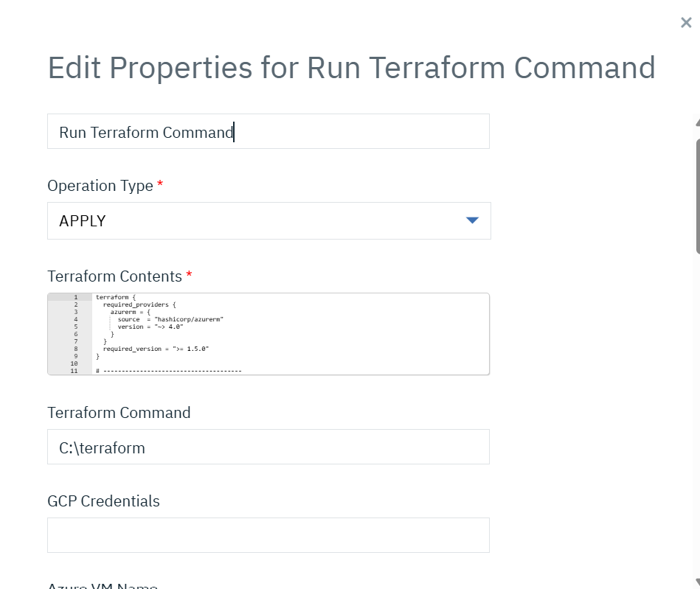Click the Terraform Contents label
700x589 pixels.
click(x=114, y=276)
